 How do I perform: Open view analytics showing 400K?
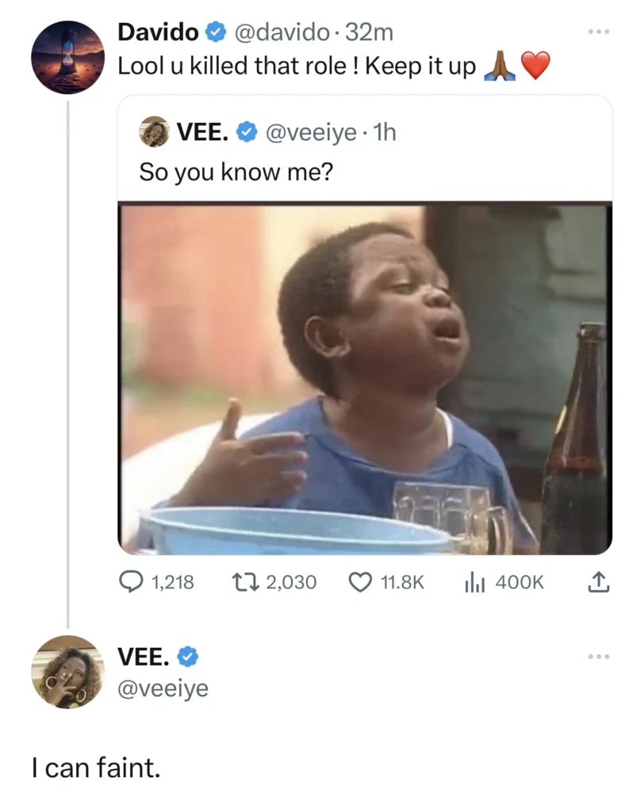click(473, 583)
